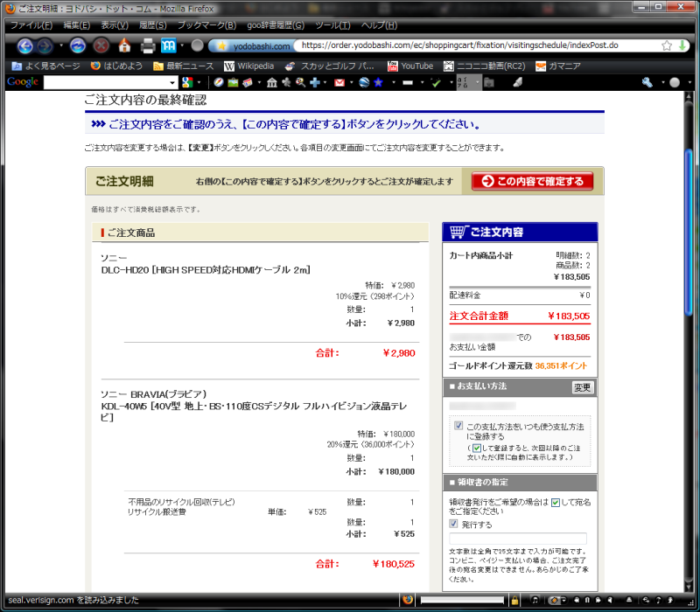Image resolution: width=700 pixels, height=612 pixels.
Task: Open status bar player dropdown arrow
Action: (563, 601)
